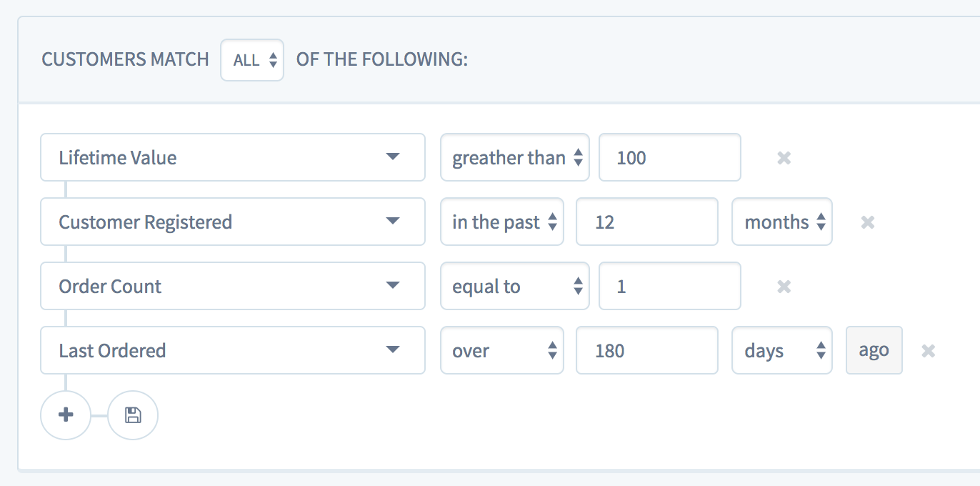Expand the Customer Registered field dropdown

[232, 222]
